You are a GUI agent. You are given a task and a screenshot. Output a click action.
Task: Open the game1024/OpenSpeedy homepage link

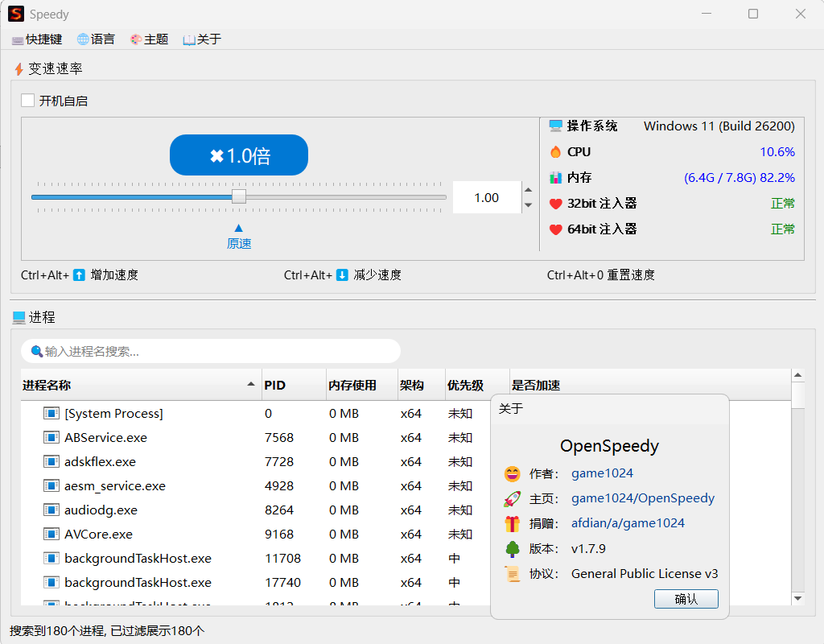[643, 497]
